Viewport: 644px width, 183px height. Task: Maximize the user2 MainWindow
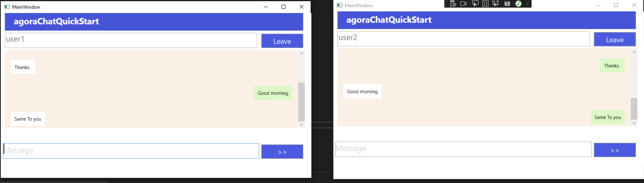616,5
